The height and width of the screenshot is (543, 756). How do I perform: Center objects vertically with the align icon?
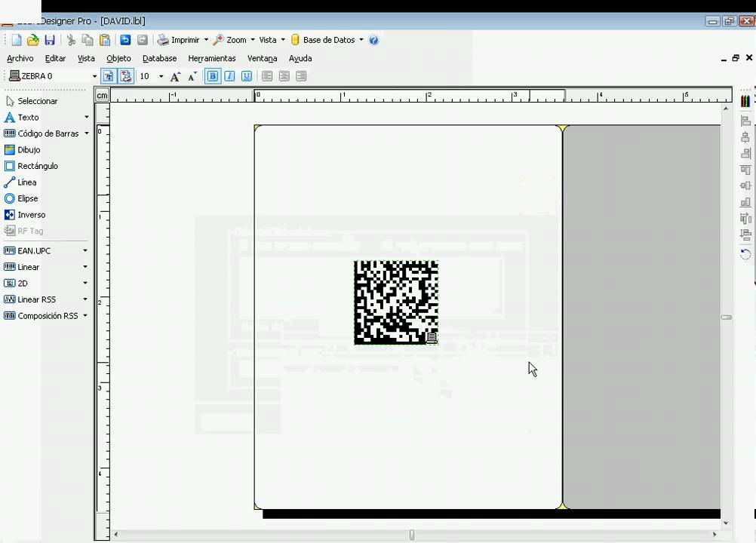tap(745, 186)
